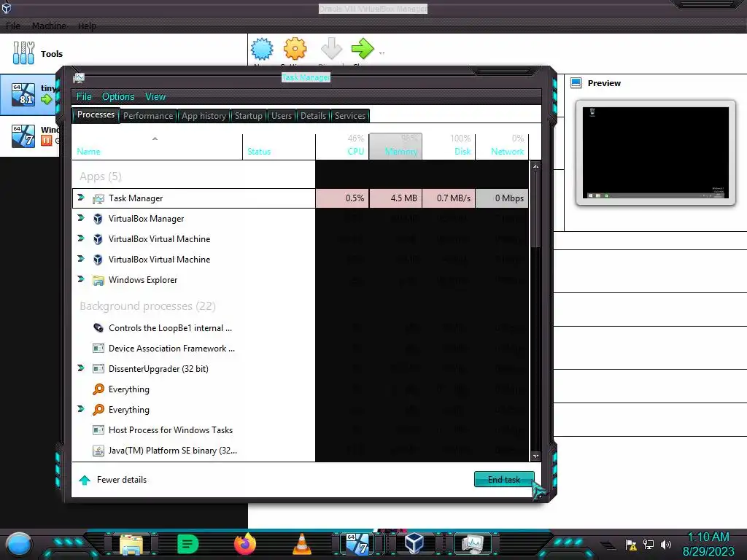Expand the Task Manager process row

tap(81, 198)
